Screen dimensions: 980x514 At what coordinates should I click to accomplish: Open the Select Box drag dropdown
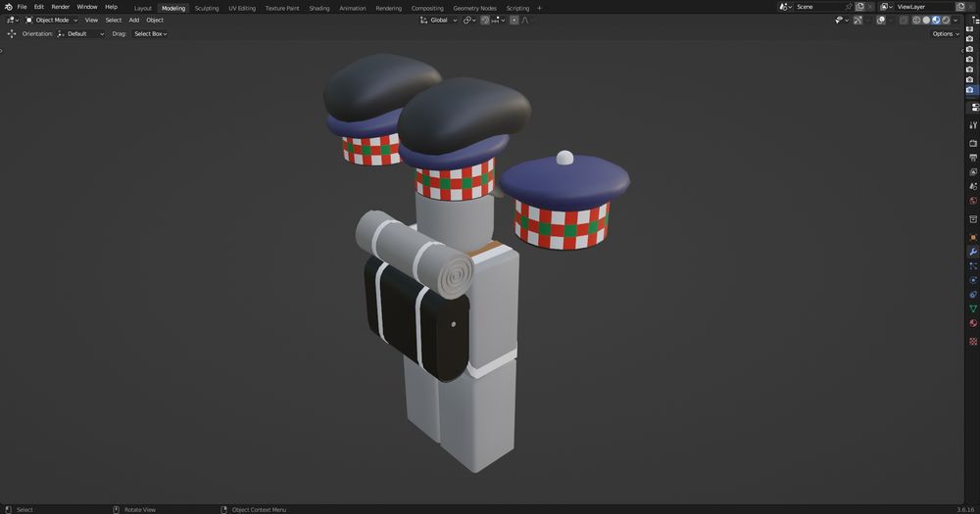pyautogui.click(x=151, y=34)
